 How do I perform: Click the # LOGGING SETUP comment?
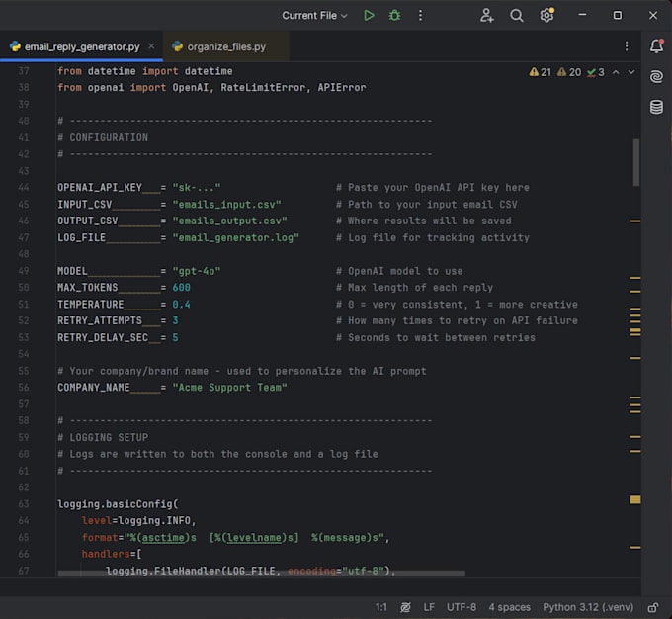[103, 437]
